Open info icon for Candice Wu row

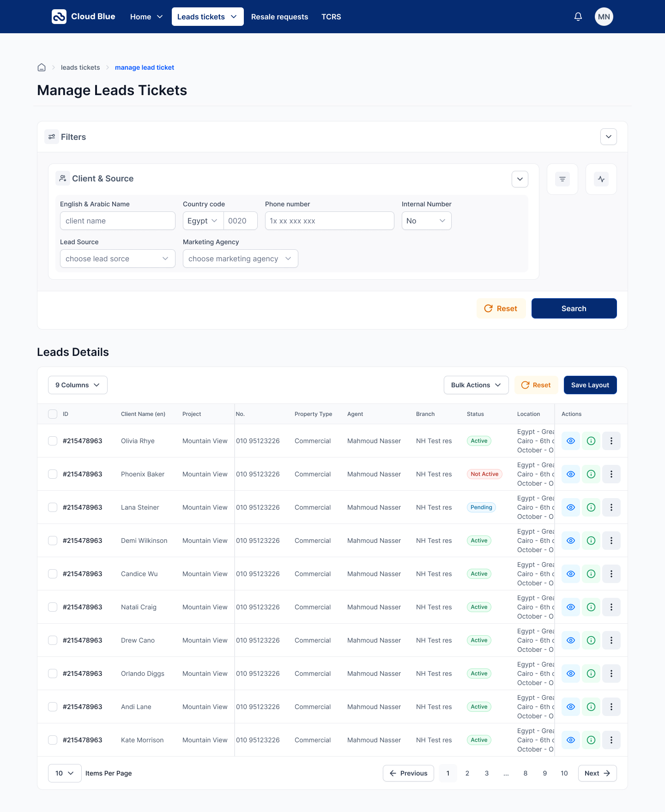click(x=591, y=574)
